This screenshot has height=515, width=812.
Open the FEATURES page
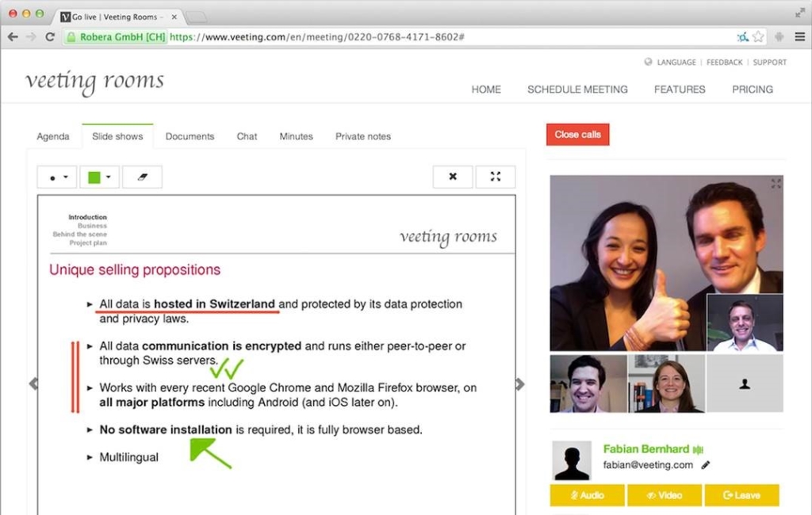[680, 90]
